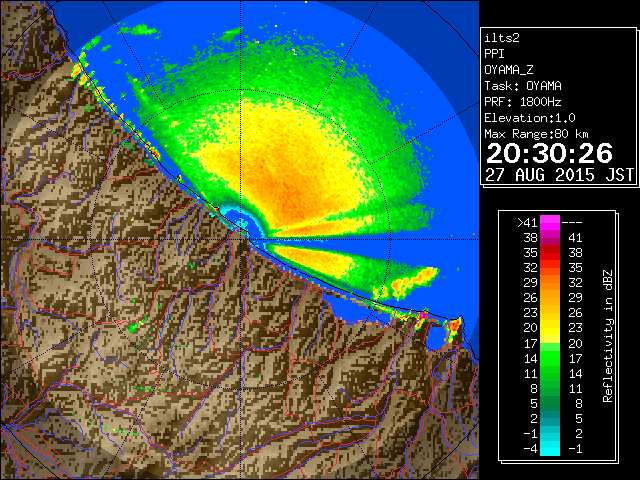Screen dimensions: 640x480
Task: Click the "Reflectivity in dBZ" axis label
Action: [608, 336]
